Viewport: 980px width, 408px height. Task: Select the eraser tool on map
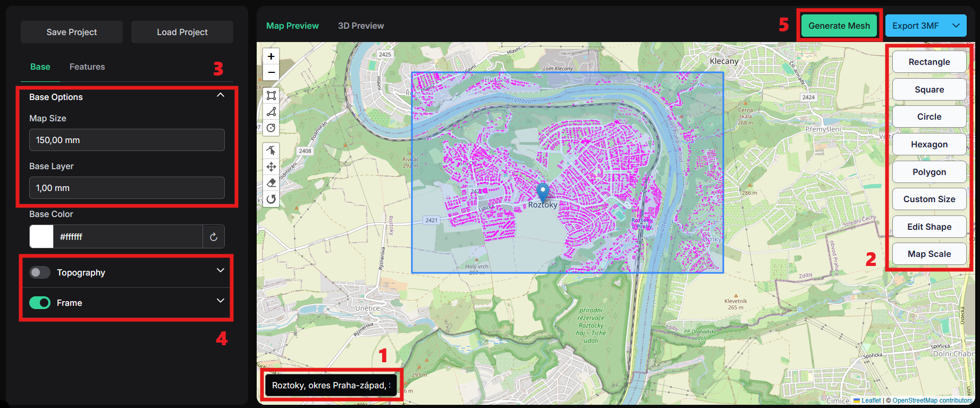[x=271, y=183]
